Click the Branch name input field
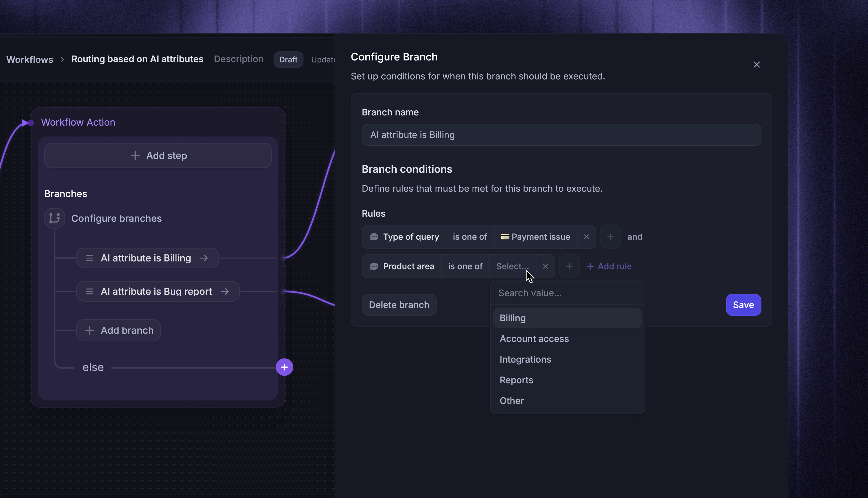Screen dimensions: 868x498 [x=561, y=135]
